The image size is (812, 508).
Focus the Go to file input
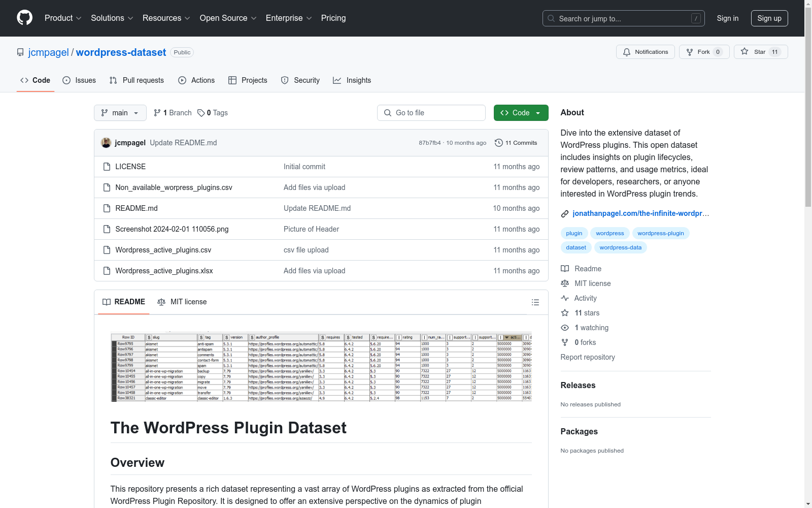(x=431, y=113)
